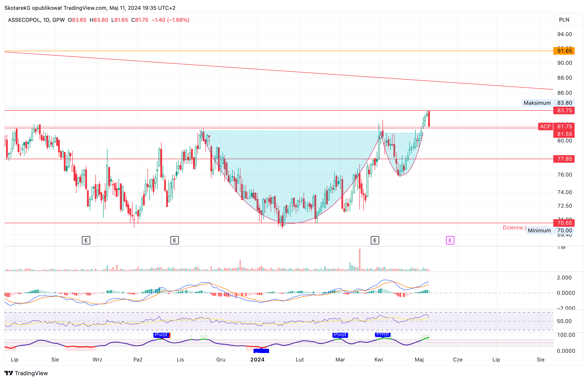Click the red Dzienne text near Minimum
The height and width of the screenshot is (381, 588).
point(513,227)
